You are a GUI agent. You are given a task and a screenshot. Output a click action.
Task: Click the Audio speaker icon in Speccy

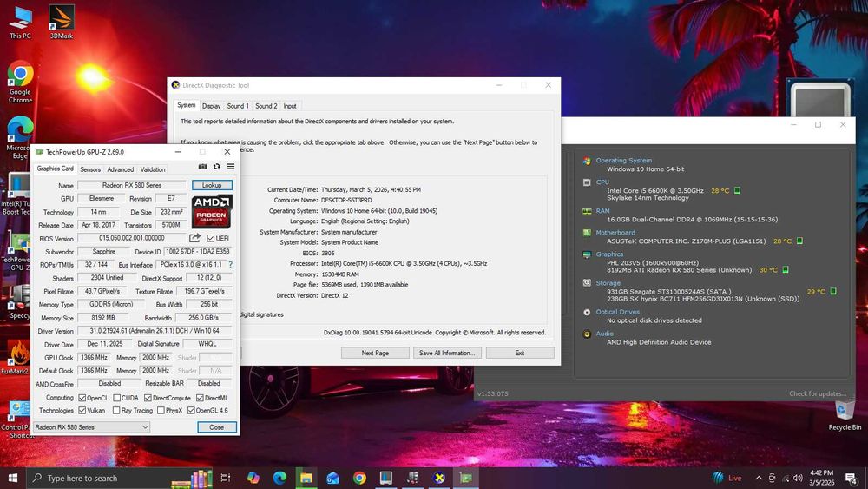tap(587, 334)
